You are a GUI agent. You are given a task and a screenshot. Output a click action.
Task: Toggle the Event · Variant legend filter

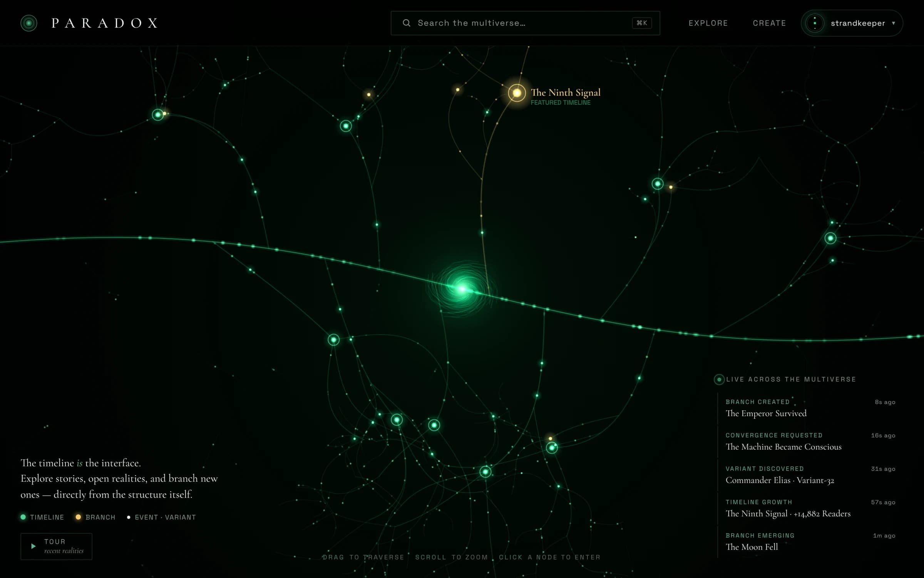(161, 517)
